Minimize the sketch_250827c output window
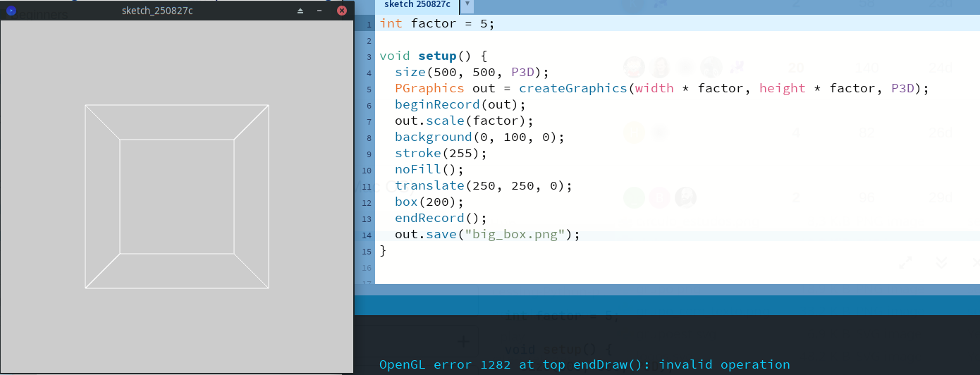980x375 pixels. 319,11
